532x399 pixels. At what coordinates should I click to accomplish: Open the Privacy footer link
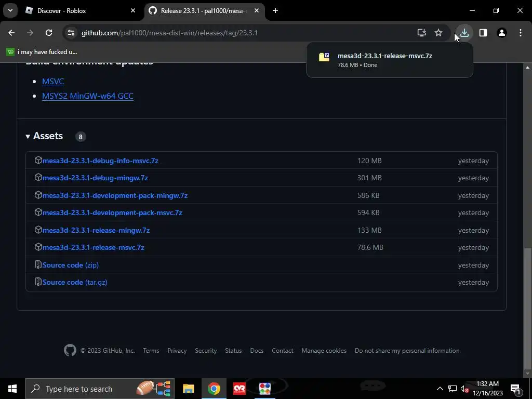point(177,351)
